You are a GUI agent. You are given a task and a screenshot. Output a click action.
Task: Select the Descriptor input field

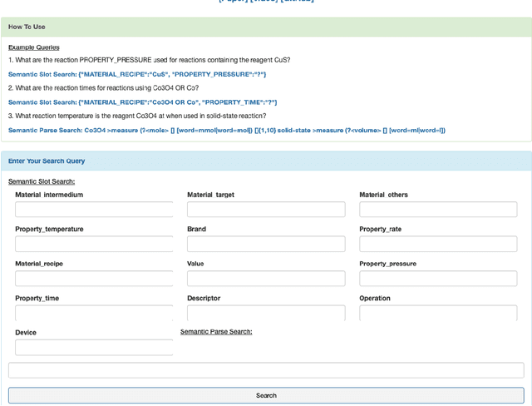pos(266,313)
